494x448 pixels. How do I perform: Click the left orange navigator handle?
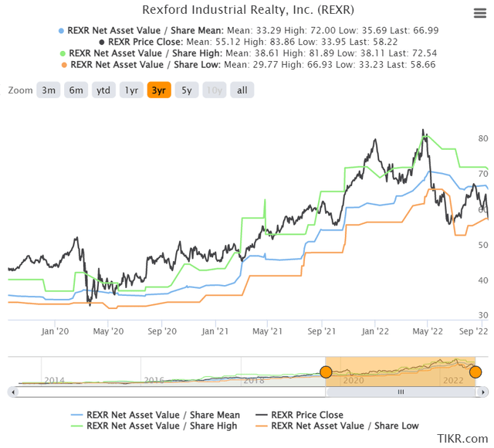tap(326, 372)
